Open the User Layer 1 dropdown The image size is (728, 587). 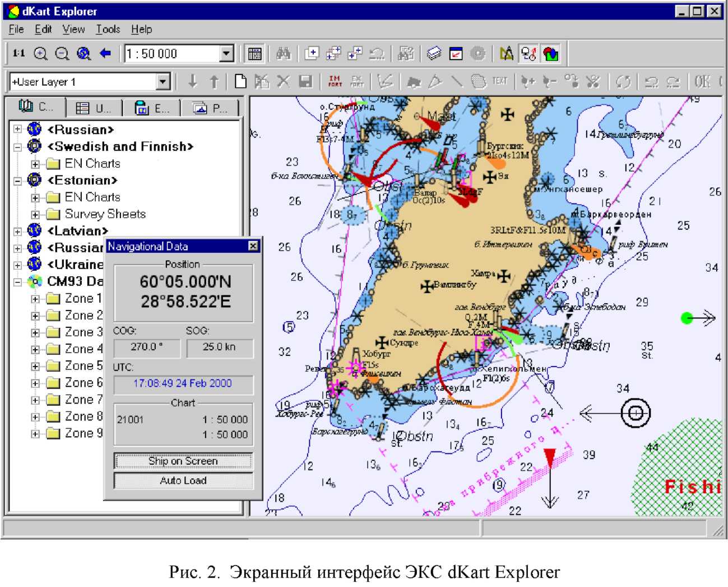tap(163, 82)
